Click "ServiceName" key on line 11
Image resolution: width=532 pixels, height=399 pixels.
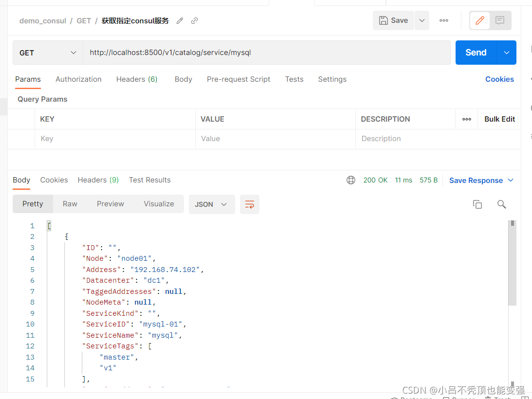(110, 335)
